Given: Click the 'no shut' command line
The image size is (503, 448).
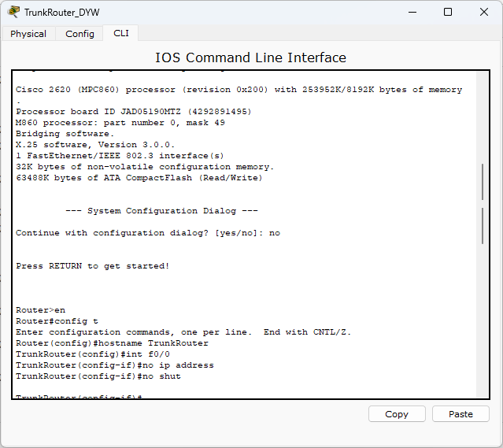Looking at the screenshot, I should click(x=98, y=376).
